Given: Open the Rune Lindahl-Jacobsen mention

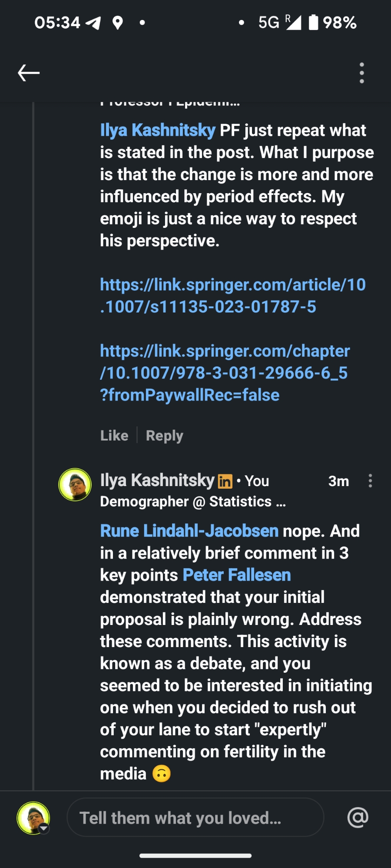Looking at the screenshot, I should (189, 531).
